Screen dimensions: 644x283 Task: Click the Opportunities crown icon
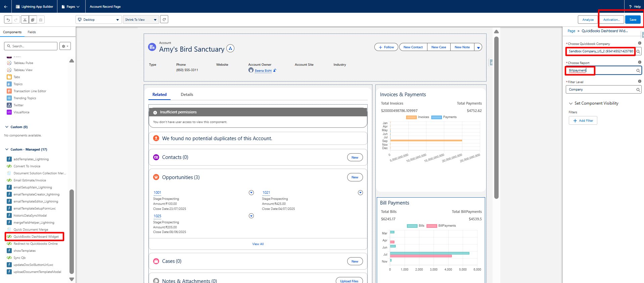click(156, 177)
